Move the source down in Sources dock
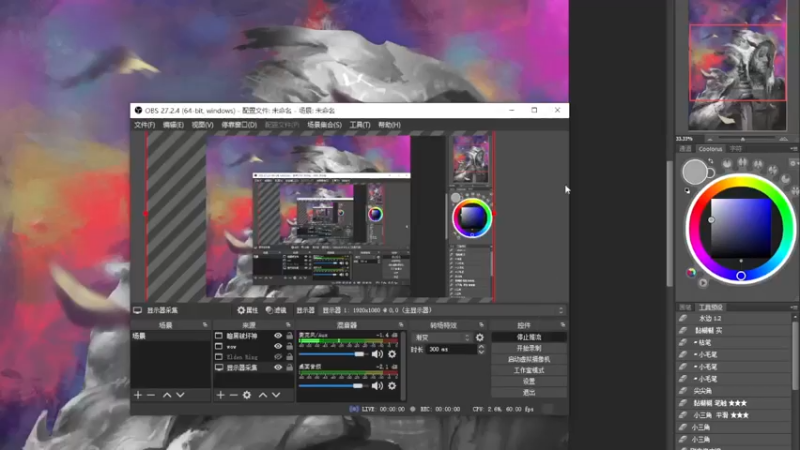The width and height of the screenshot is (800, 450). point(276,395)
